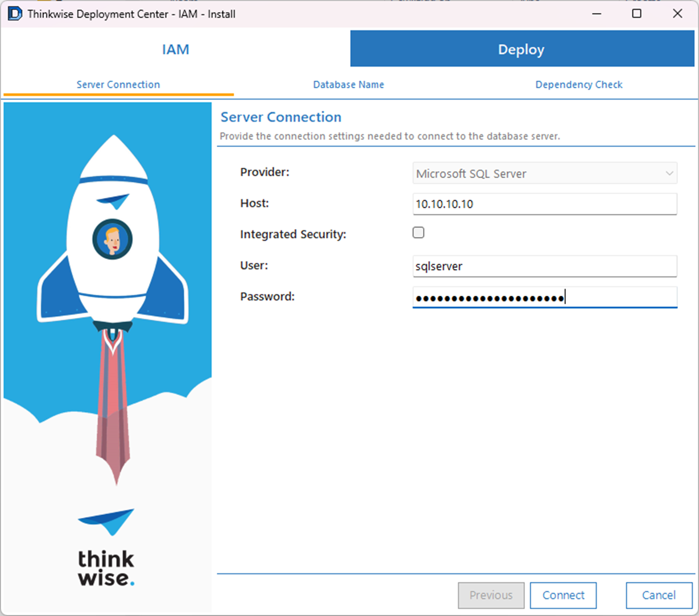This screenshot has width=699, height=616.
Task: Click the 'Integrated Security:' label
Action: pos(293,234)
